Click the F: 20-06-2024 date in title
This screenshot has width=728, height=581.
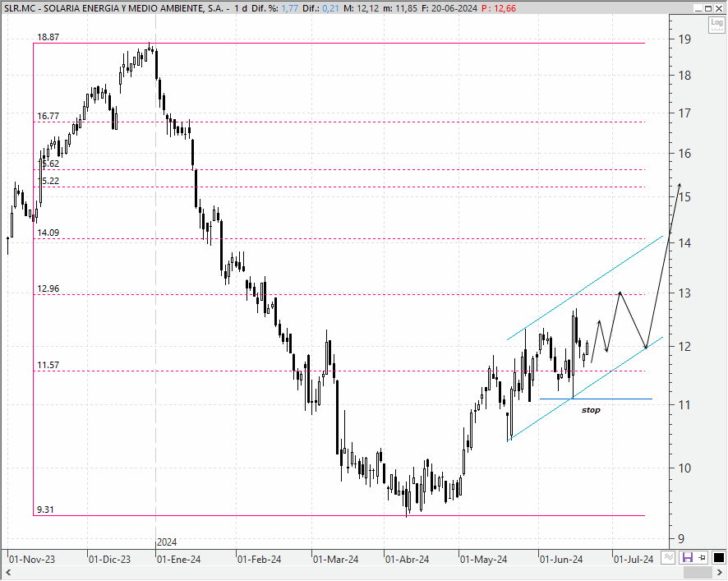pos(449,8)
